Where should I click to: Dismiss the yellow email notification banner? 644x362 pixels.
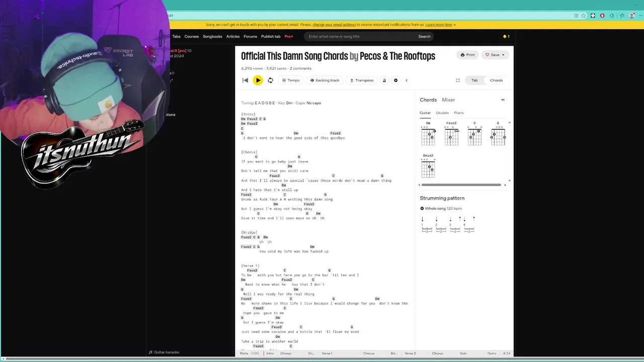[455, 25]
